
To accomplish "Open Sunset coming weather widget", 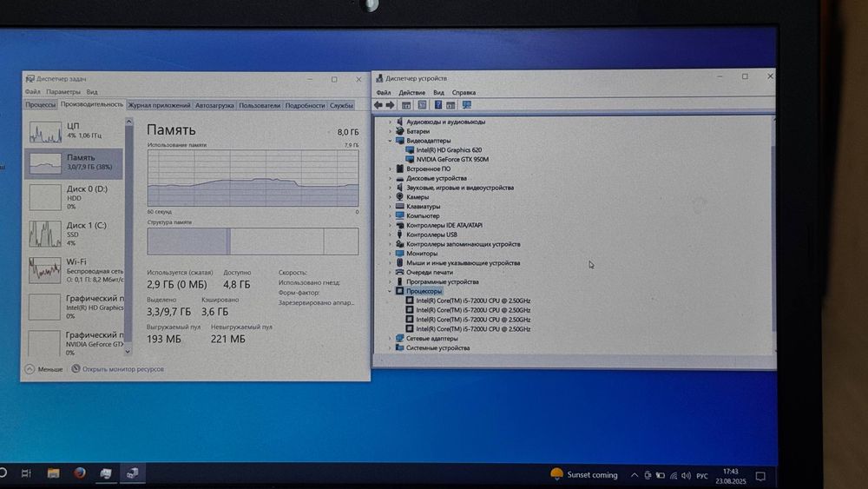I will 584,474.
